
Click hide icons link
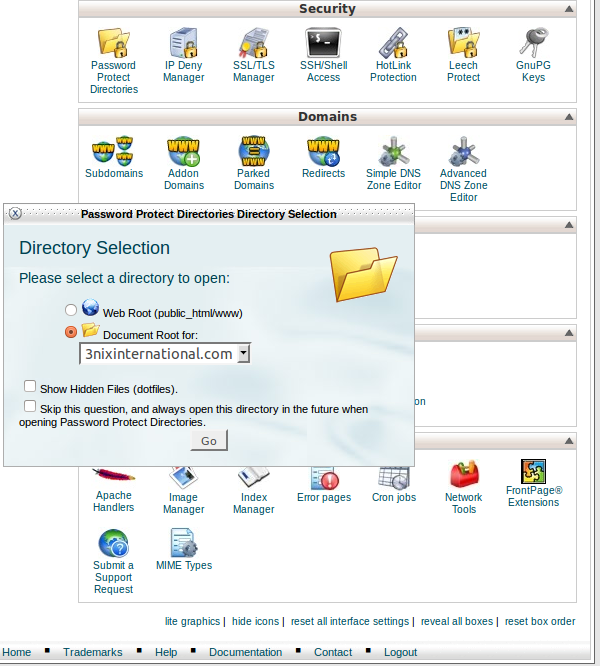(x=255, y=621)
